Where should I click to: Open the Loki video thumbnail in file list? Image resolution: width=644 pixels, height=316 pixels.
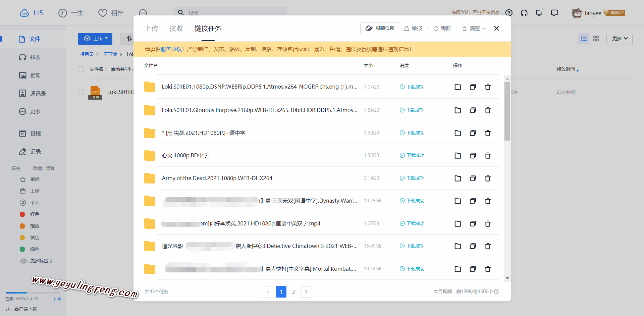95,93
